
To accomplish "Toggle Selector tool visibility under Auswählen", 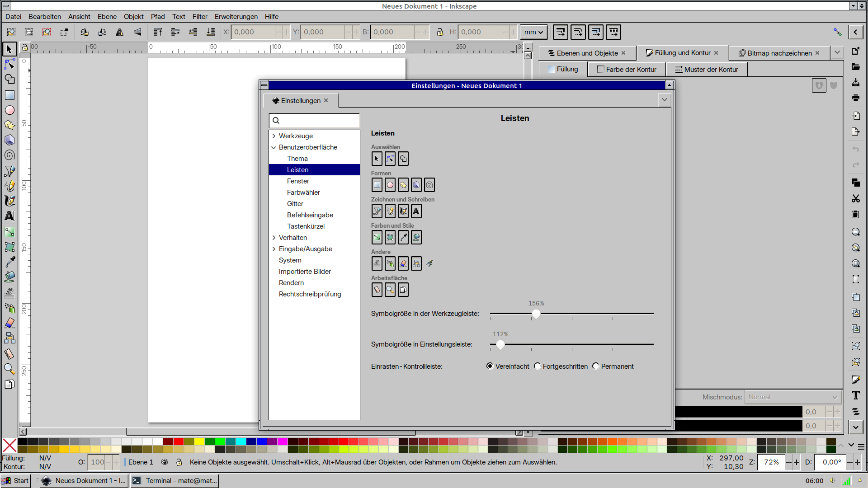I will pos(377,159).
